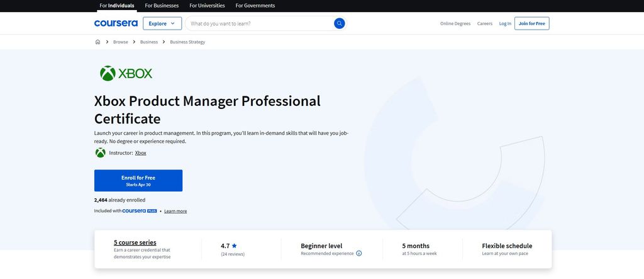The image size is (644, 279).
Task: Click the small Xbox instructor avatar
Action: click(100, 152)
